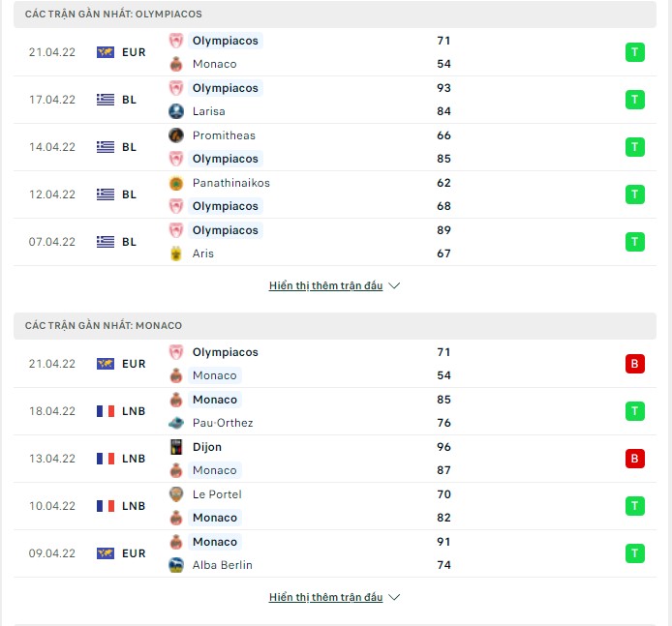Expand more Monaco matches via chevron

[x=394, y=597]
